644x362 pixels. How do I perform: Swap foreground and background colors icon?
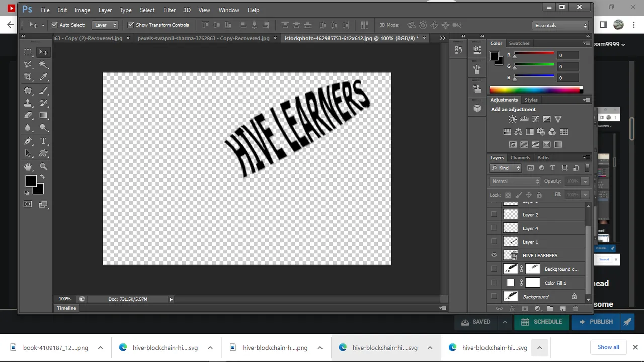click(x=42, y=177)
